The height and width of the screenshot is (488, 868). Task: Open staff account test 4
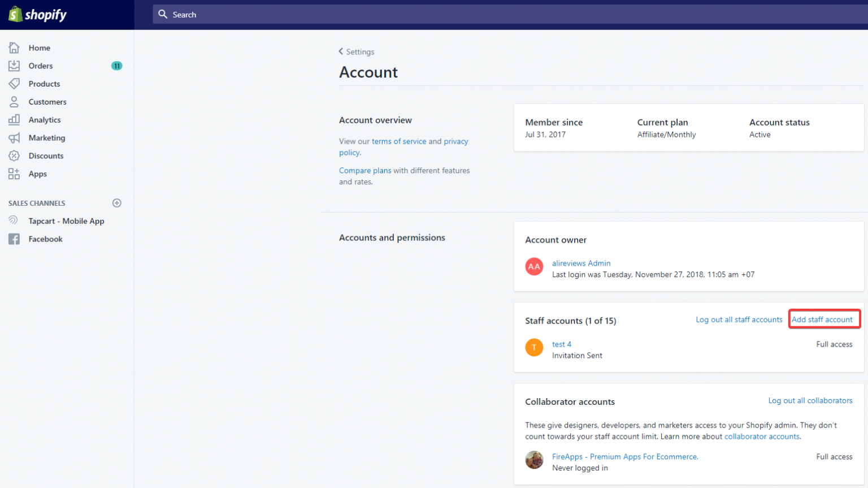click(x=561, y=344)
